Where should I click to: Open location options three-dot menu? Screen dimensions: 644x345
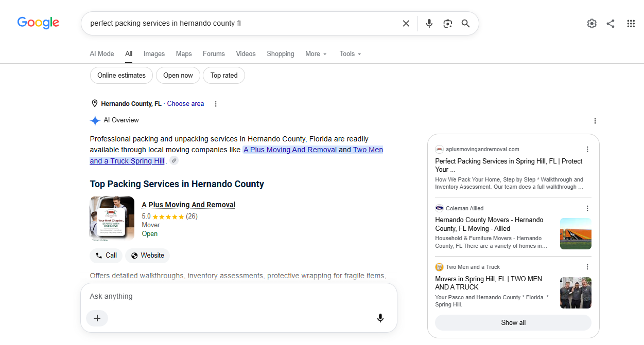(216, 104)
